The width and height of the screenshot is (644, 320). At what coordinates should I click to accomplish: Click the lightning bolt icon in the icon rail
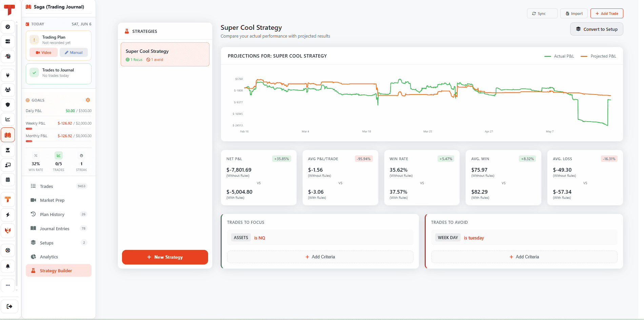tap(8, 215)
